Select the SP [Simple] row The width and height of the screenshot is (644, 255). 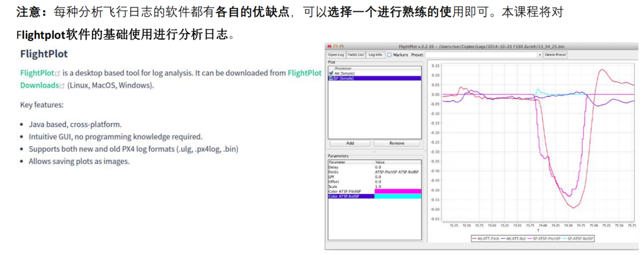[x=374, y=78]
